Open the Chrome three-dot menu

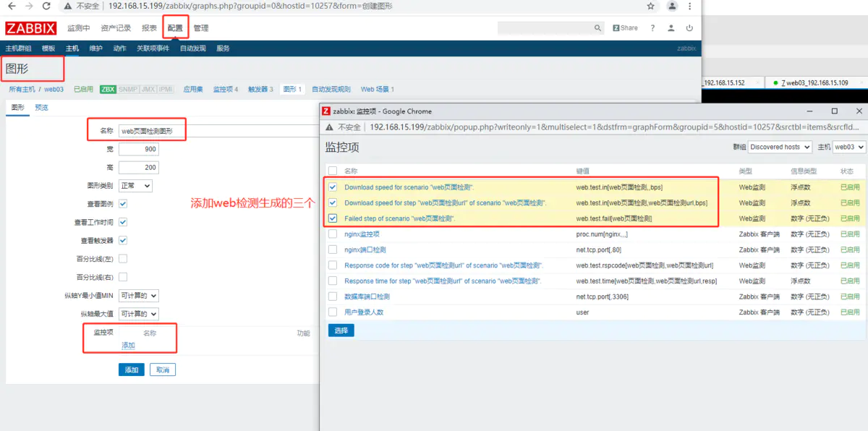point(692,6)
